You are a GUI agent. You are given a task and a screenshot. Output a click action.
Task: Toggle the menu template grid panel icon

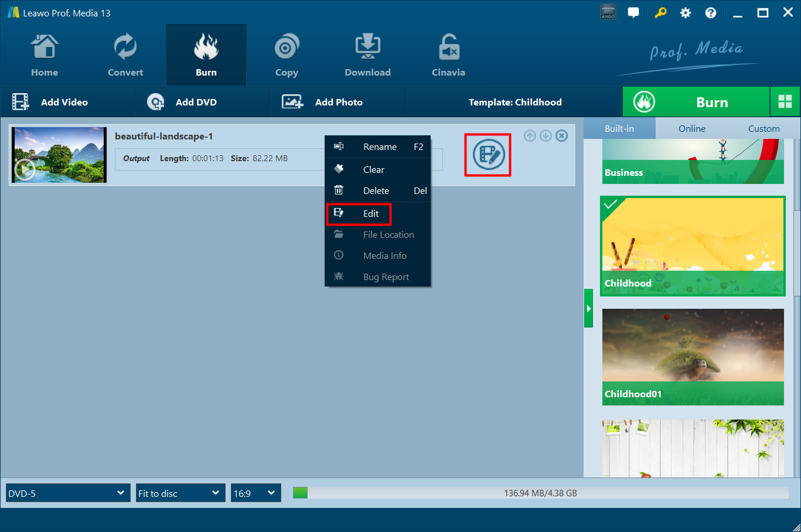785,102
